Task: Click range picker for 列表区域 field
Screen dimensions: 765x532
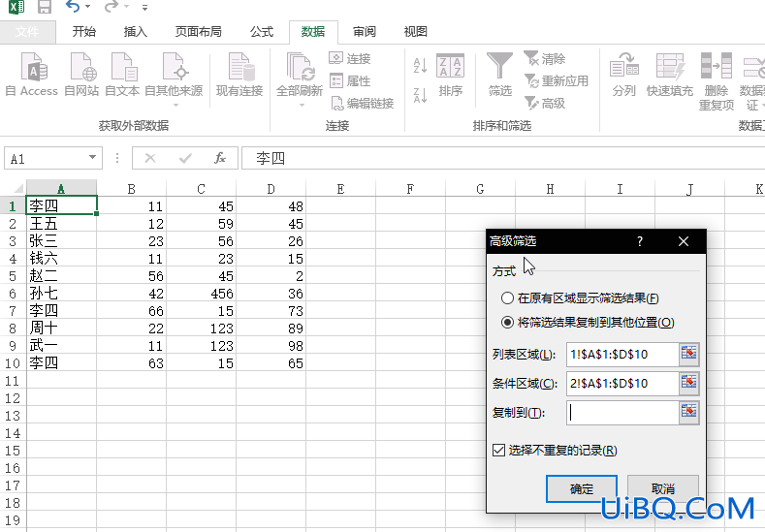Action: click(689, 354)
